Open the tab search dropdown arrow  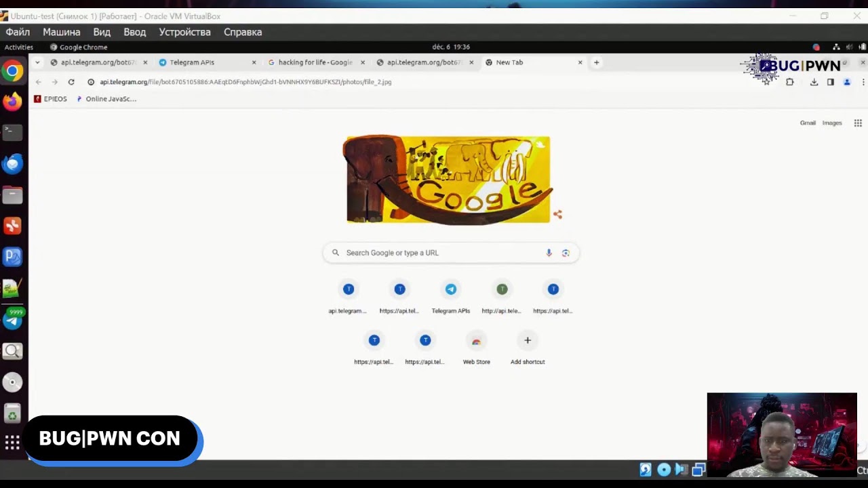point(37,62)
